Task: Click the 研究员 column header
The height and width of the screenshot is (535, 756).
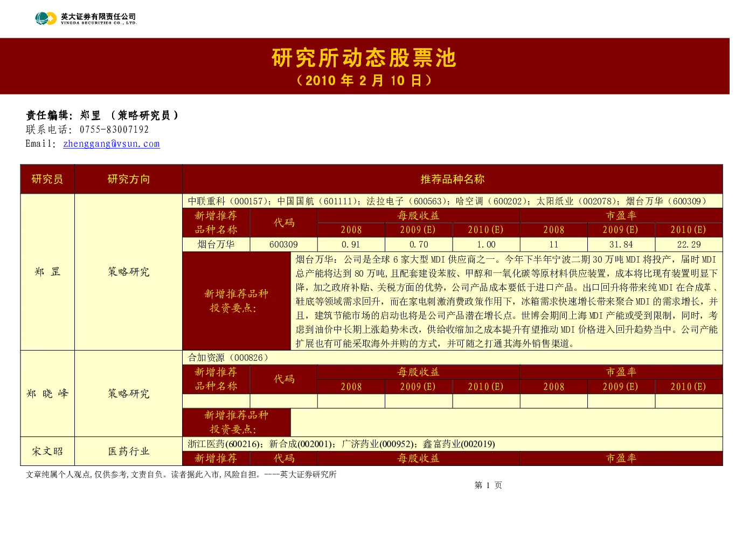Action: click(x=47, y=179)
